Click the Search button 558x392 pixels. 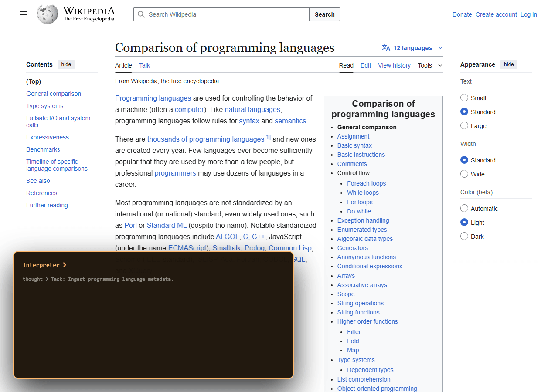click(324, 14)
